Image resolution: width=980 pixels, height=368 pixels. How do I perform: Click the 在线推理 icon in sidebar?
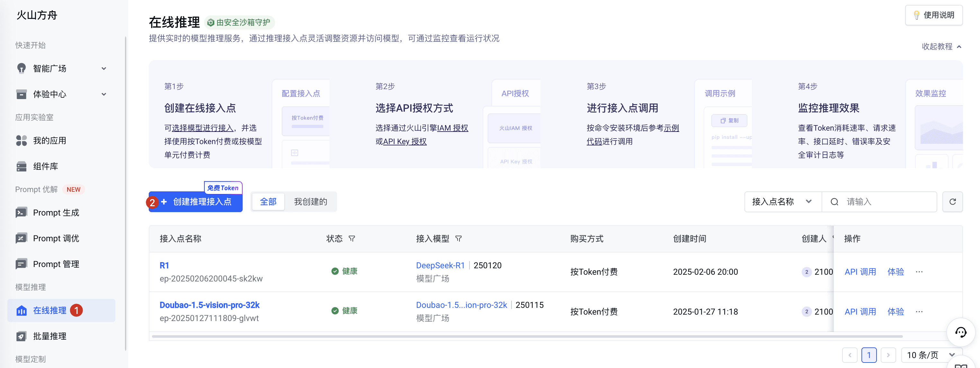(21, 310)
